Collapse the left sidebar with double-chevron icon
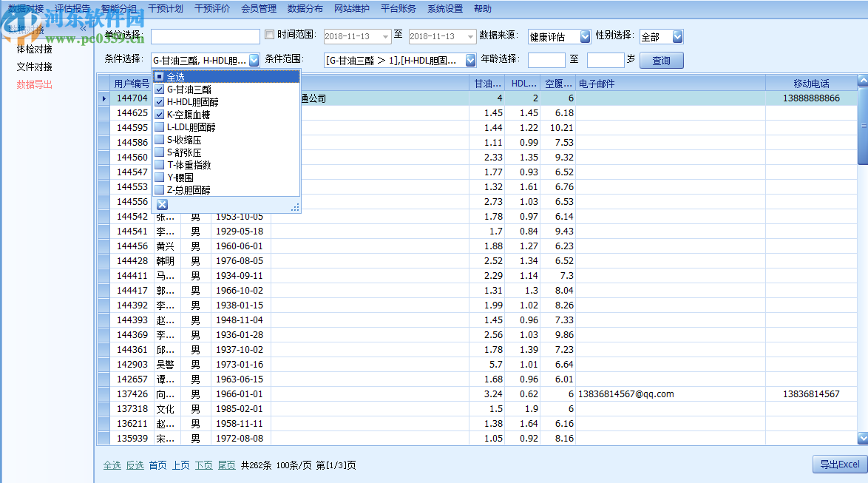 83,29
